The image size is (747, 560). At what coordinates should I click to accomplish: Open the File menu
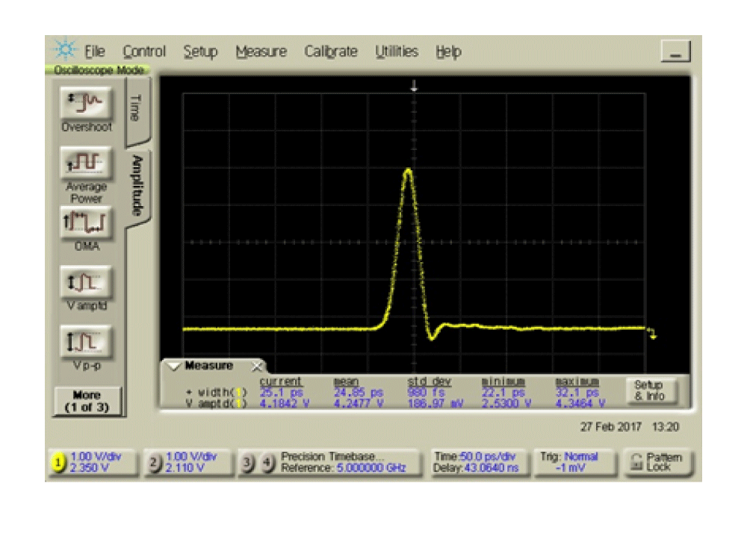pyautogui.click(x=94, y=52)
